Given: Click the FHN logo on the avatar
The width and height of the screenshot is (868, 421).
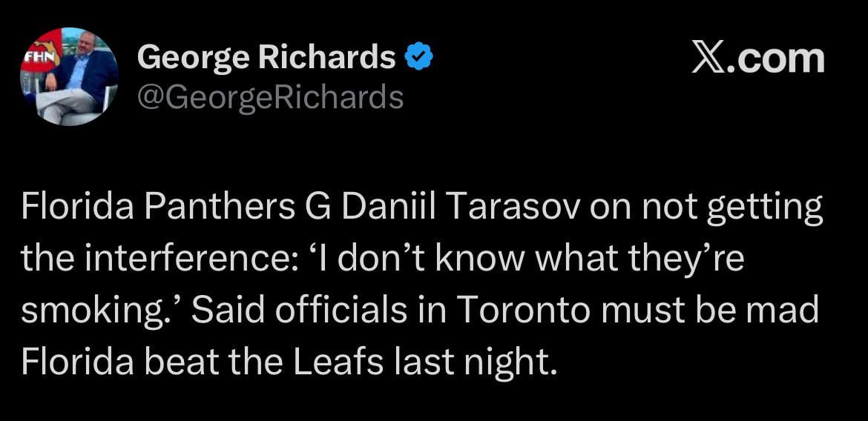Looking at the screenshot, I should [x=35, y=56].
